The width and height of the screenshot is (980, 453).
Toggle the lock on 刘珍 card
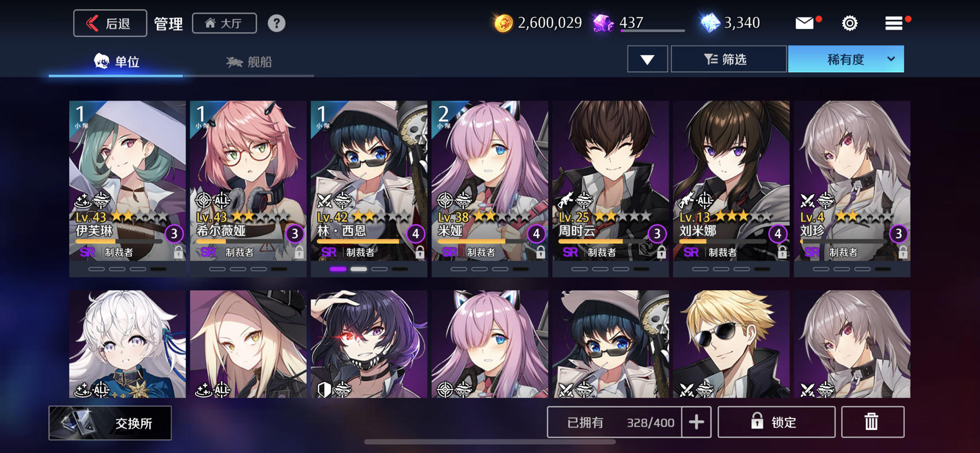[x=902, y=252]
